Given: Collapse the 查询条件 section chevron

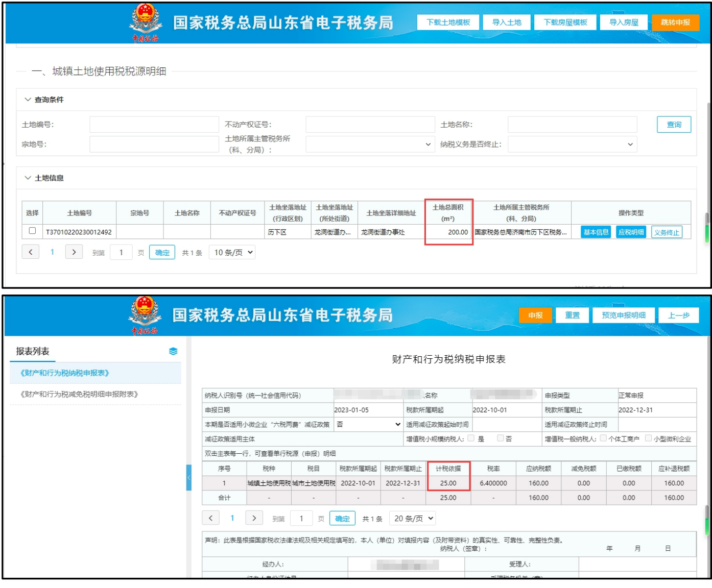Looking at the screenshot, I should point(28,100).
